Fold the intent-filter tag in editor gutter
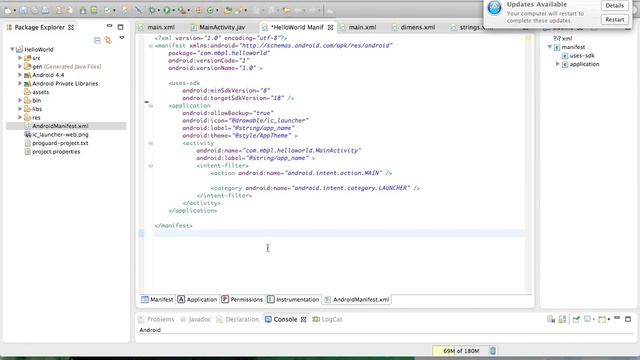The image size is (640, 360). (151, 166)
